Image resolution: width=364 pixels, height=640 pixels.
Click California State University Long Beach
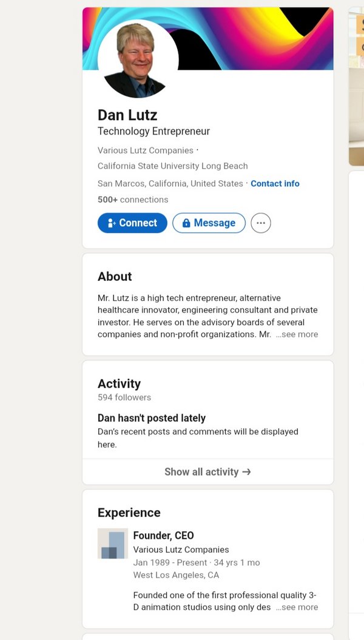(173, 166)
